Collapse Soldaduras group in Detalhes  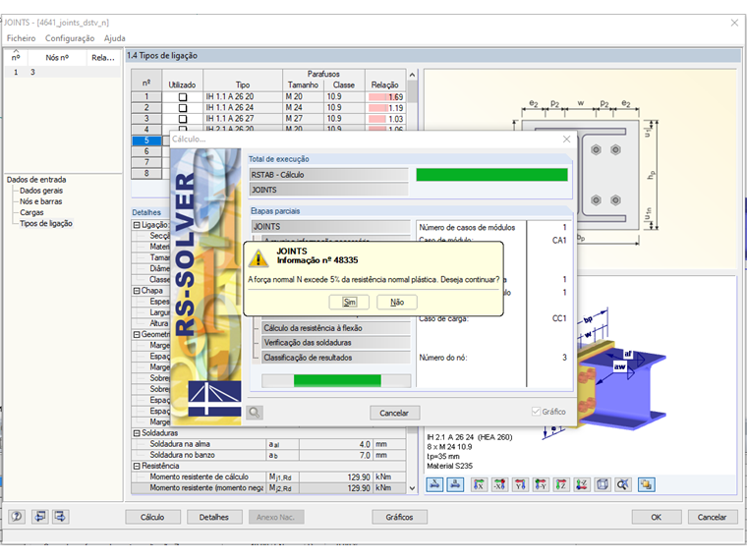coord(137,433)
